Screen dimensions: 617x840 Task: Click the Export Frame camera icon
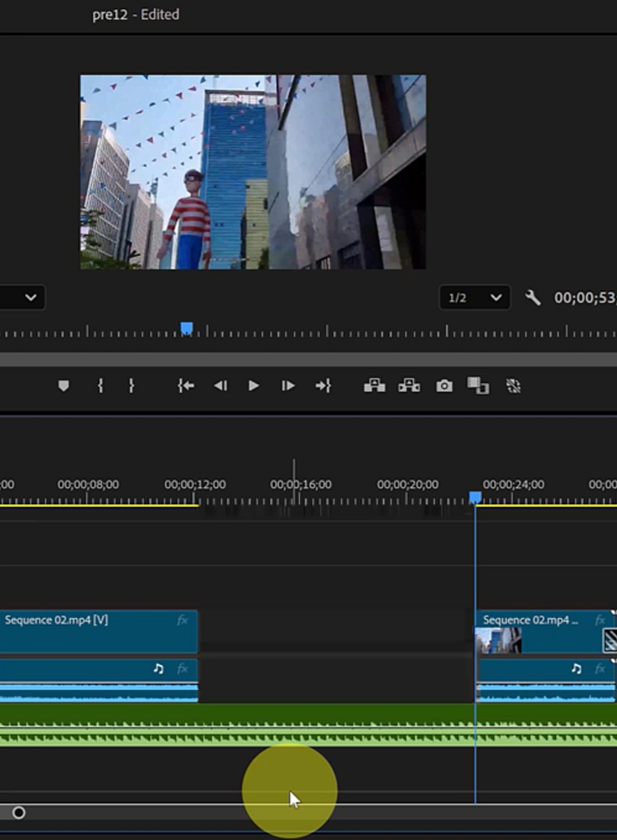(444, 385)
